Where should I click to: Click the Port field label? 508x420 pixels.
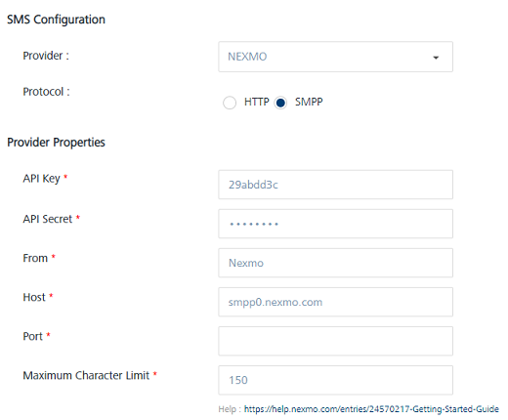click(32, 336)
